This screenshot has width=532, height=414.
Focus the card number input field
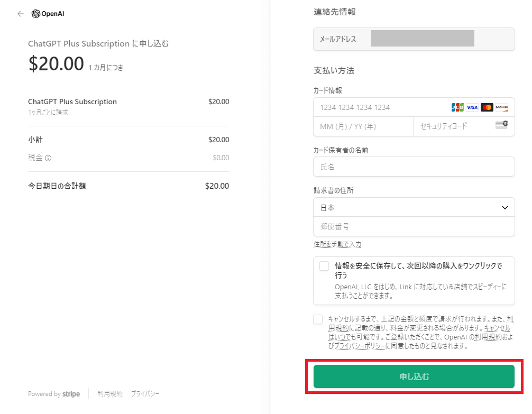(x=381, y=107)
